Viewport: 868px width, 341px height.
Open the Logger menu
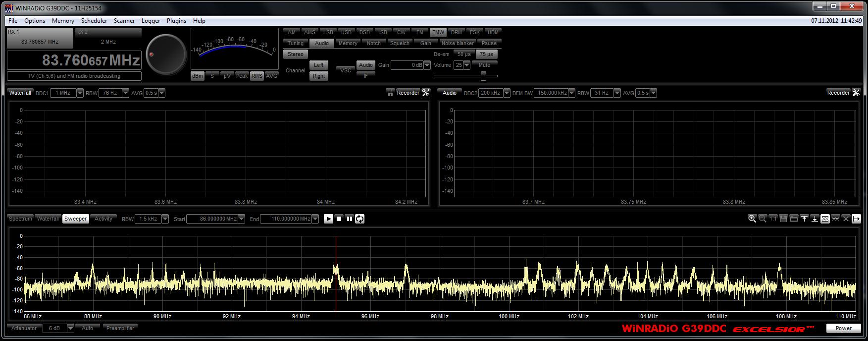pyautogui.click(x=151, y=21)
